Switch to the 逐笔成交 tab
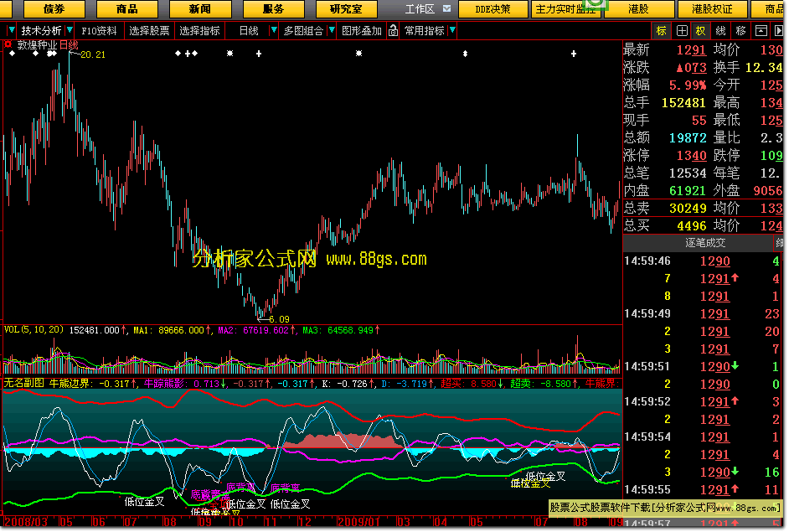The width and height of the screenshot is (789, 532). coord(705,243)
